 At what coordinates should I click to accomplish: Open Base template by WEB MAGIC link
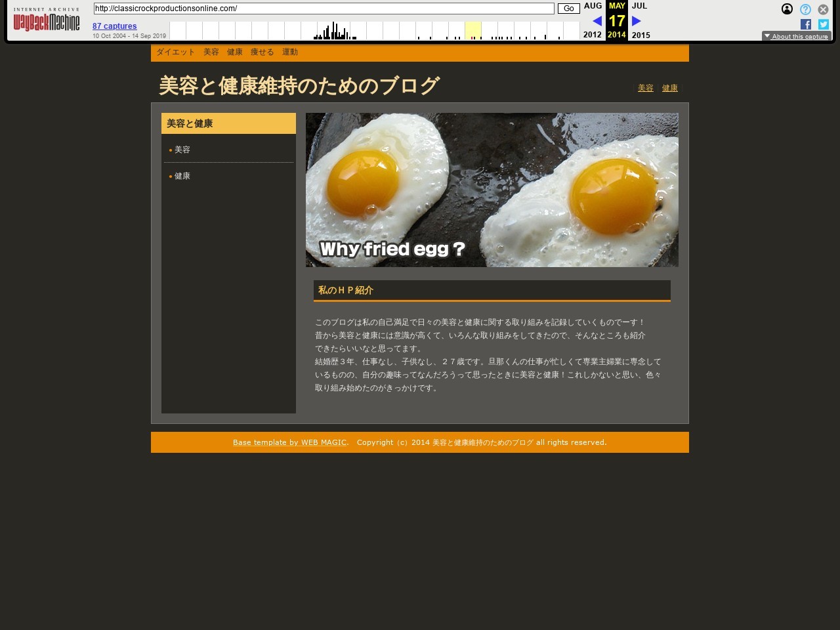pyautogui.click(x=289, y=442)
